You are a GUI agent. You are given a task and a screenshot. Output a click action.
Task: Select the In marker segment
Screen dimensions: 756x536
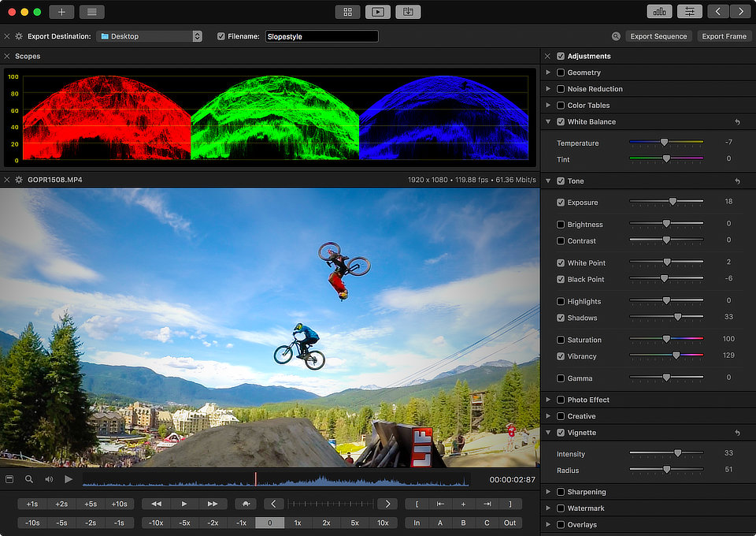(x=417, y=523)
